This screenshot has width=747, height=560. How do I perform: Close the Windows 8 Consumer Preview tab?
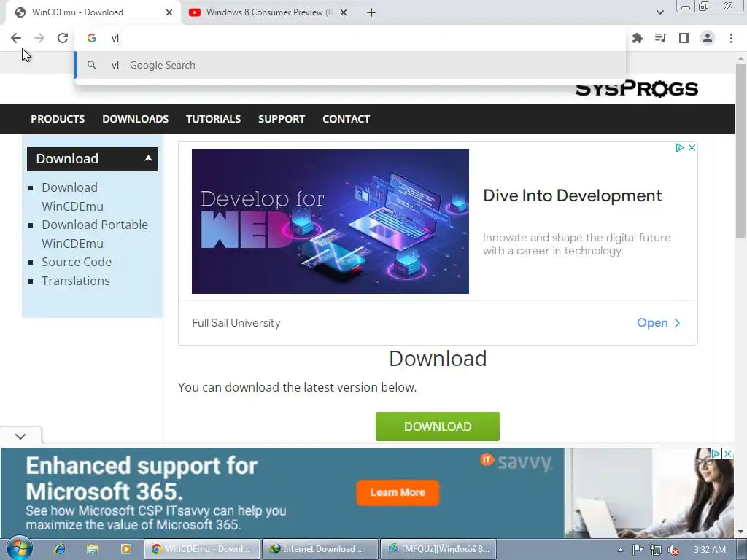pos(344,12)
